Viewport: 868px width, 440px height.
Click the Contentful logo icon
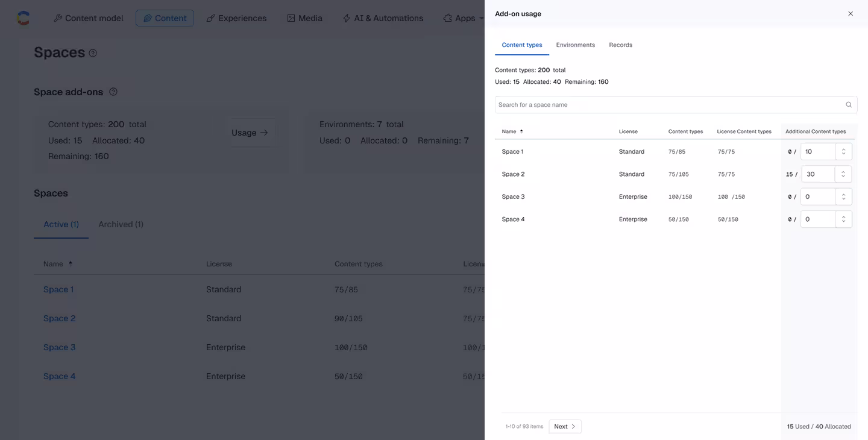(23, 18)
